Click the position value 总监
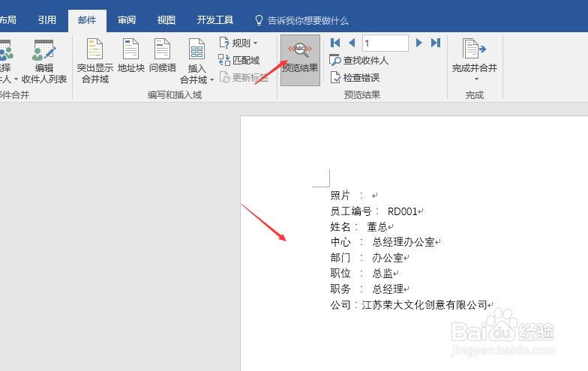Viewport: 588px width, 371px height. 382,274
